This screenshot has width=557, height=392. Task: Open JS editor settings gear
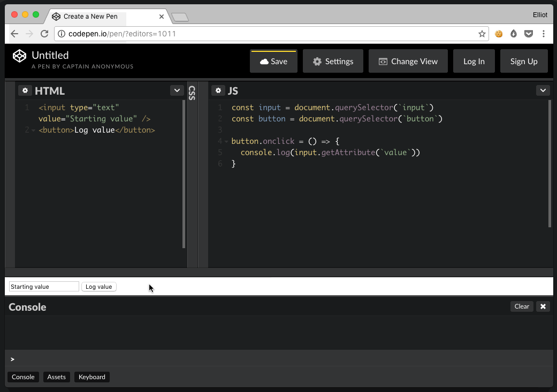[x=218, y=90]
